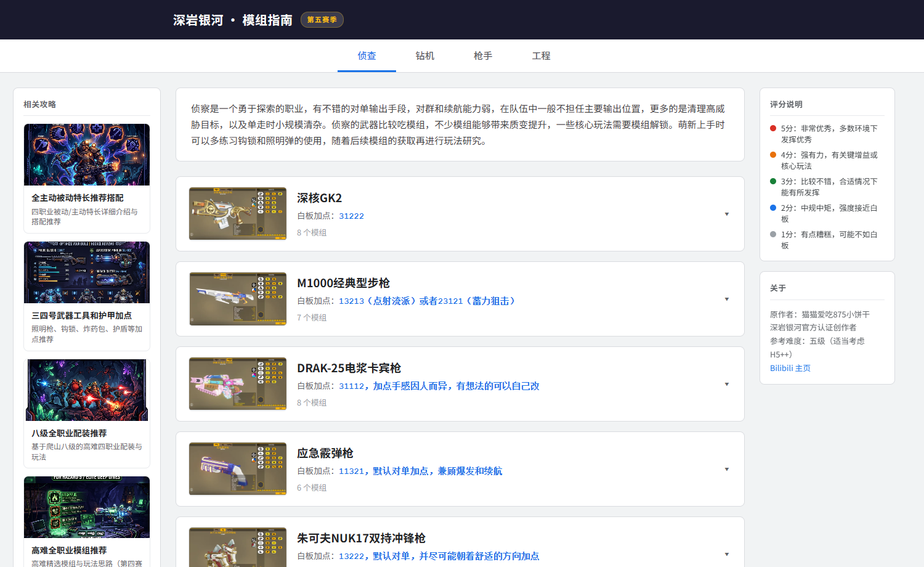
Task: Expand the 应急霰弹枪 dropdown arrow
Action: [727, 470]
